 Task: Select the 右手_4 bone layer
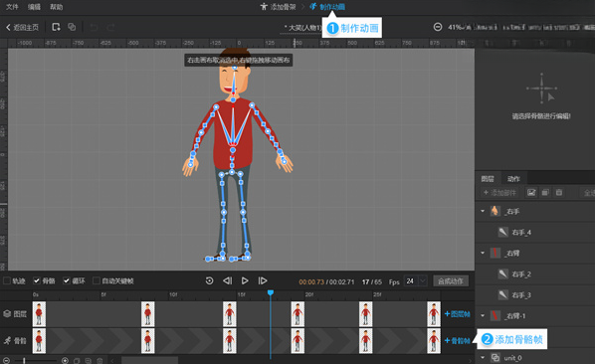tap(535, 232)
